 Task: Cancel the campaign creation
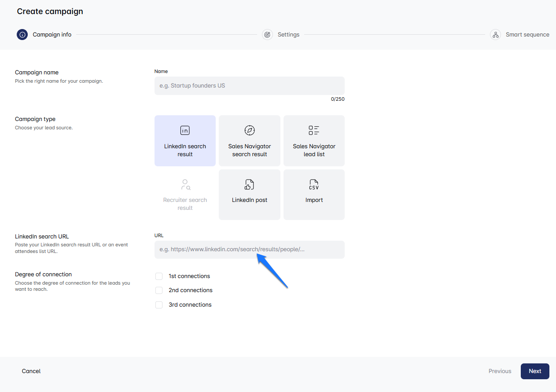[31, 371]
